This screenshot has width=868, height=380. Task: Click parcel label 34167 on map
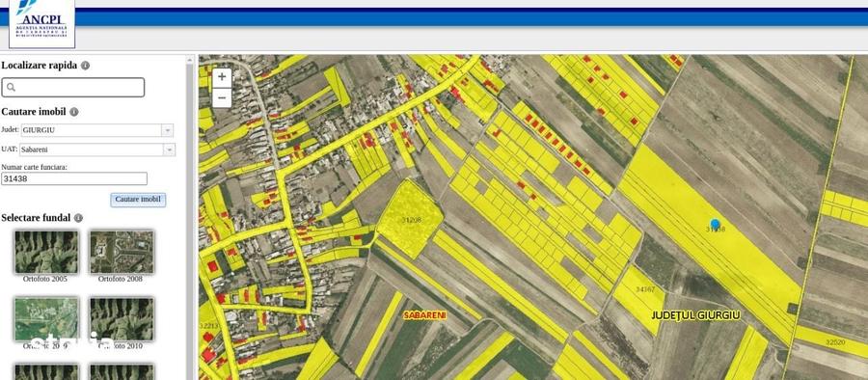(645, 289)
